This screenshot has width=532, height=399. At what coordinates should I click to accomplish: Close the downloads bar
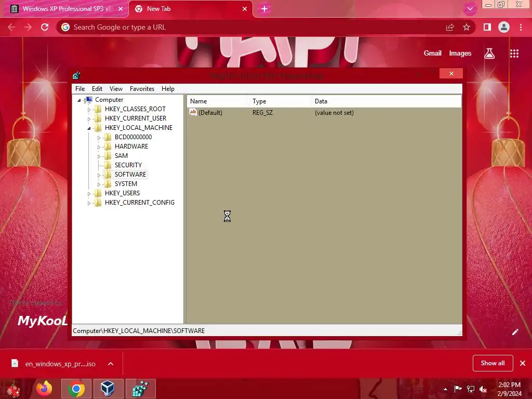tap(523, 363)
